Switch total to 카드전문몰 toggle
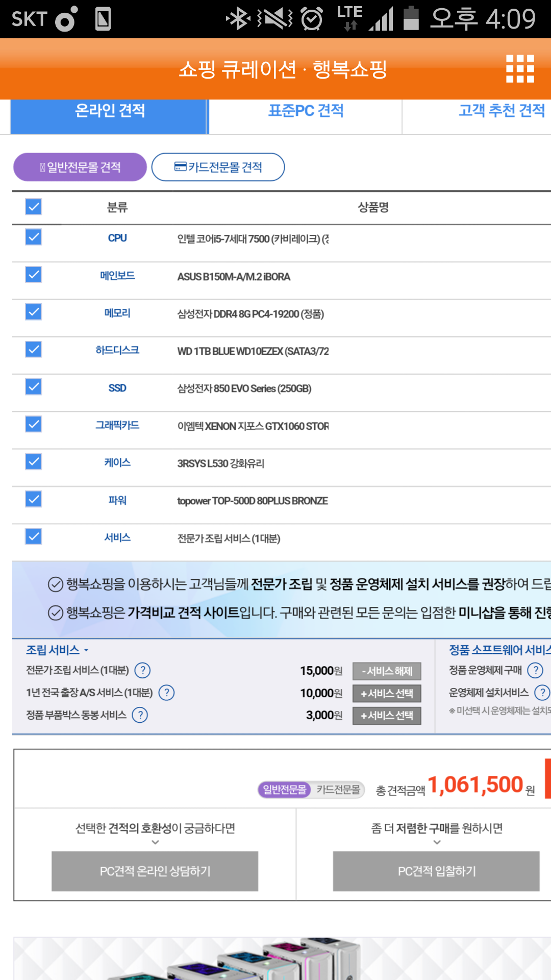Viewport: 551px width, 980px height. [338, 790]
